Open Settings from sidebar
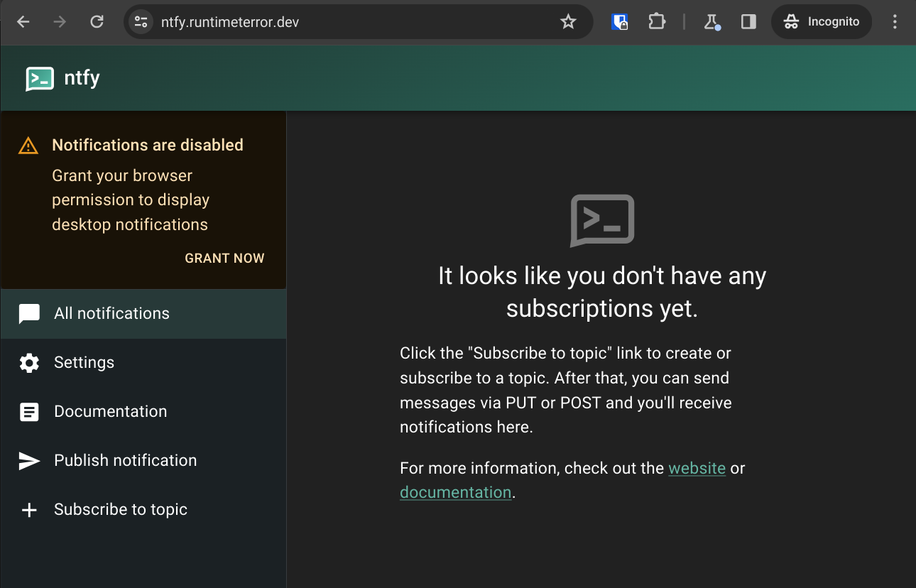 click(x=143, y=363)
